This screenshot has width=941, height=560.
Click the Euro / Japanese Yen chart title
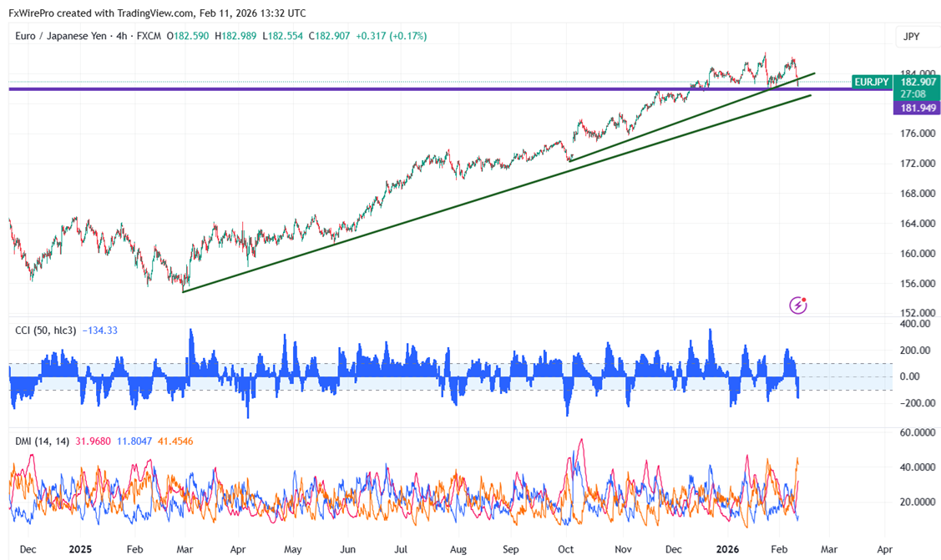[61, 36]
